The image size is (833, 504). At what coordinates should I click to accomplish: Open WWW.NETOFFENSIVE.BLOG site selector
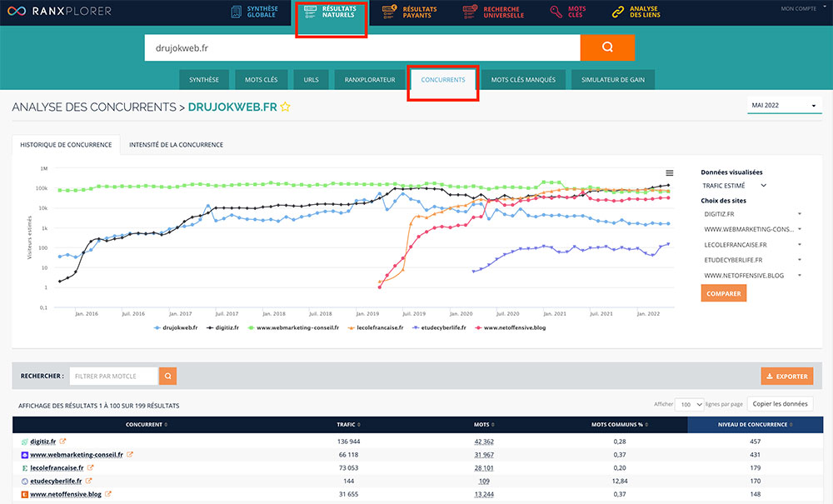(753, 276)
